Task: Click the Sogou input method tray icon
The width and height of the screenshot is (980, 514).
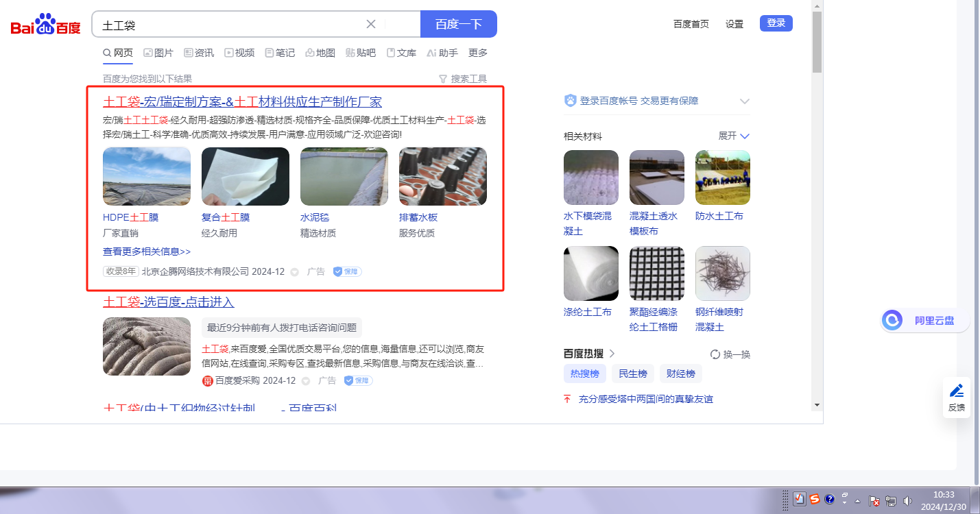Action: point(814,499)
